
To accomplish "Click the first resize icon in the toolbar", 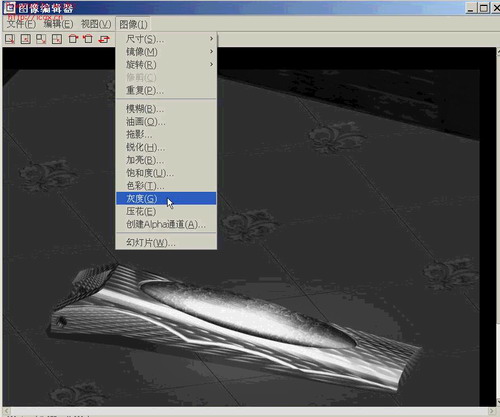I will coord(10,39).
